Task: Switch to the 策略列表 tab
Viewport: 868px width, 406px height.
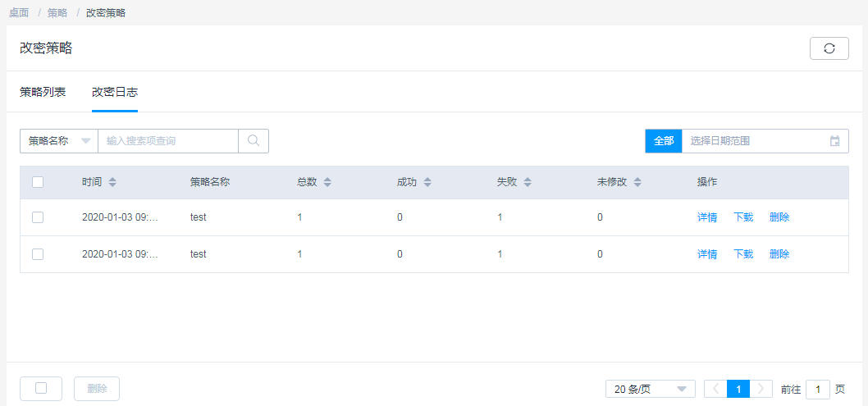Action: click(43, 92)
